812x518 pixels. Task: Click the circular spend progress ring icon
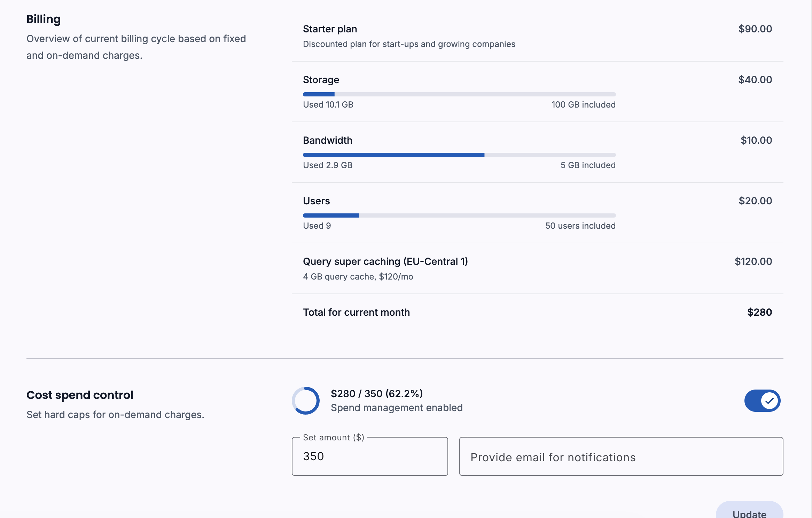click(x=306, y=400)
